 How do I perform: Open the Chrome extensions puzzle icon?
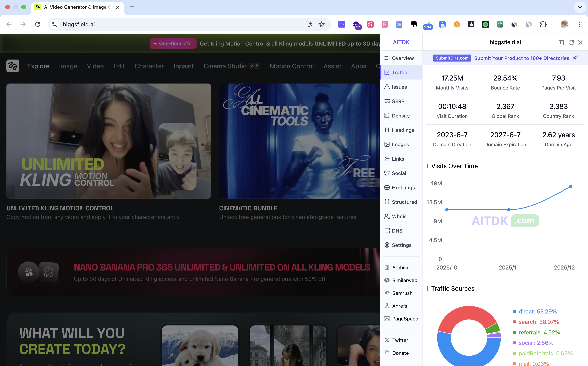(x=543, y=24)
